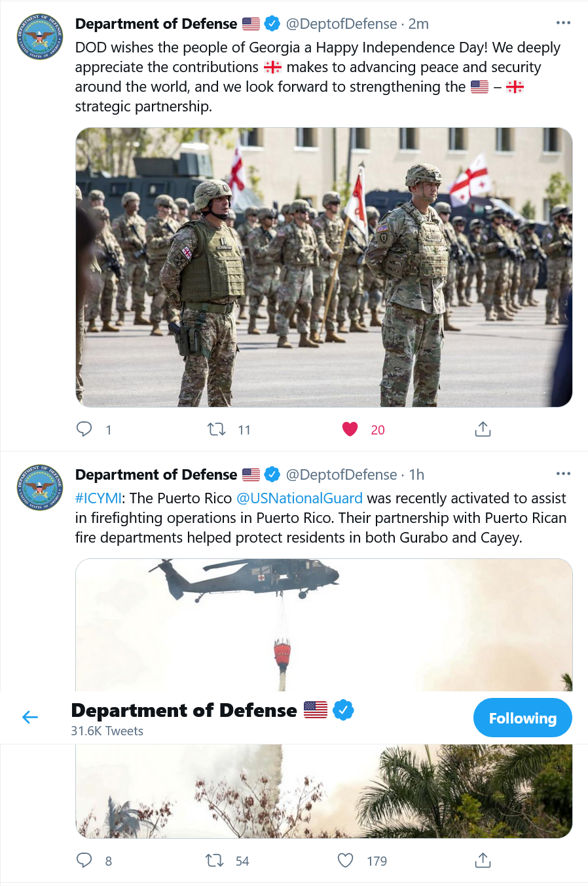Go back using the arrow icon
Screen dimensions: 588x886
(x=30, y=718)
